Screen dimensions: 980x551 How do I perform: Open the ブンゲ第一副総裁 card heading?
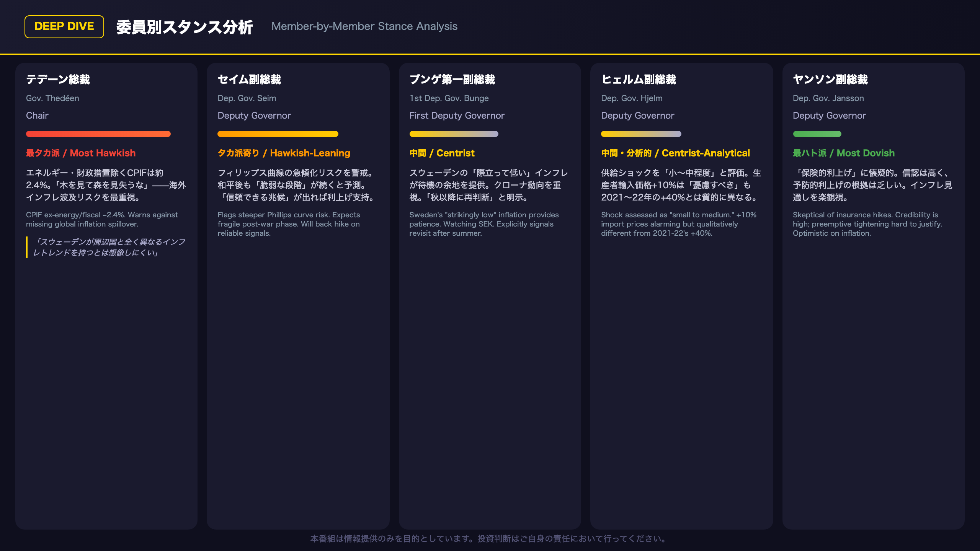[452, 80]
